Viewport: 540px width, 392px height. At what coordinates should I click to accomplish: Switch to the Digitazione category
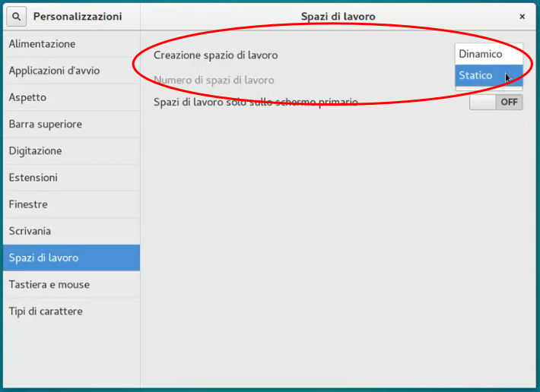coord(35,150)
